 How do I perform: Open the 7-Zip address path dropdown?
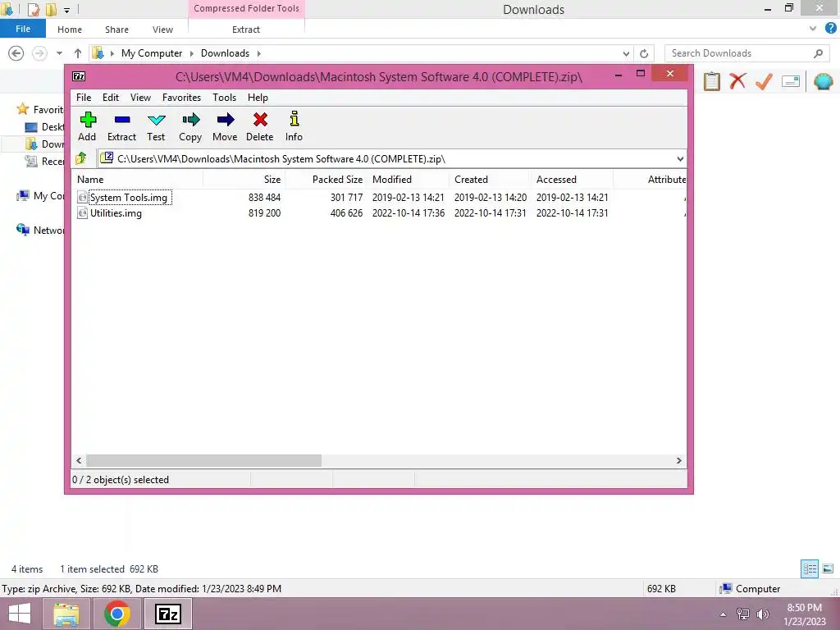click(680, 159)
